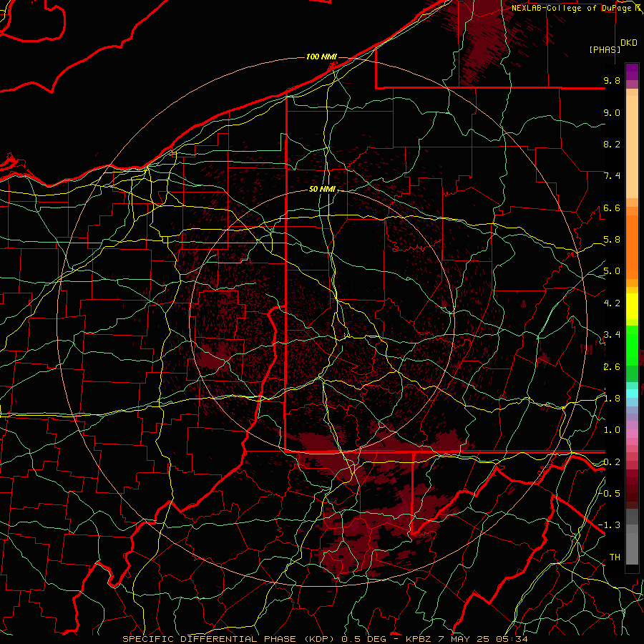
Task: Click the -1.3 value on the color scale
Action: pos(610,525)
